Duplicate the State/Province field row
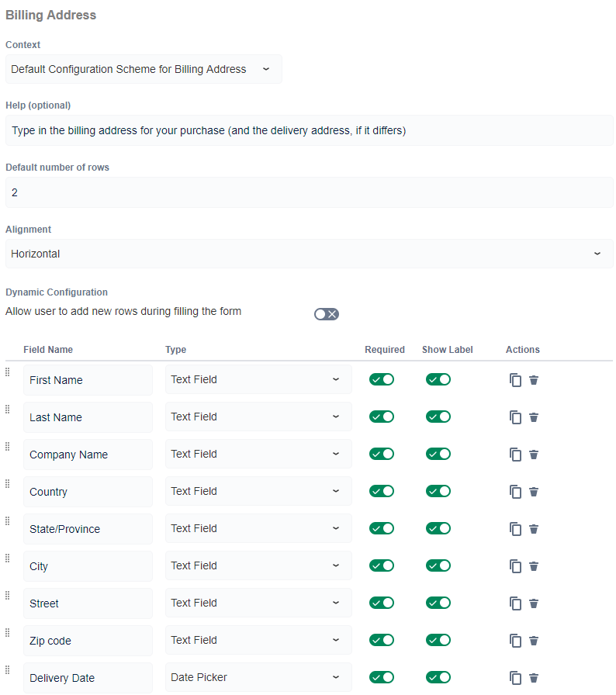Screen dimensions: 616x695 coord(515,528)
